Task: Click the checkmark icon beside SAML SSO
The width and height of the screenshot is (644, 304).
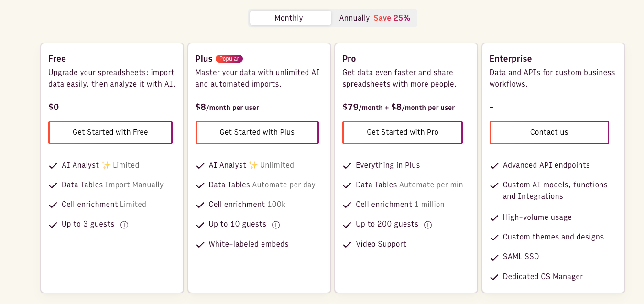Action: point(494,257)
